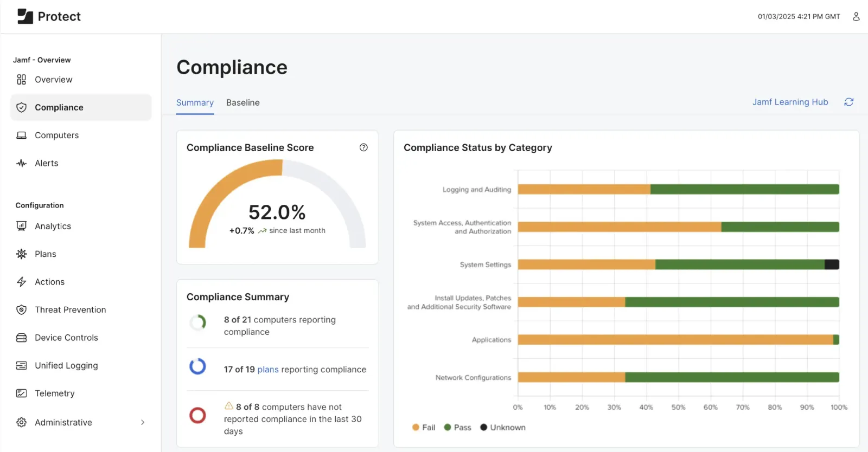Click the Protect logo icon
This screenshot has width=868, height=452.
25,16
